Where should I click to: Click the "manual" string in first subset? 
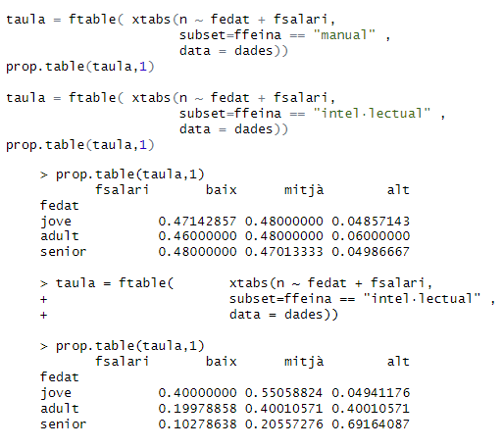pos(344,35)
